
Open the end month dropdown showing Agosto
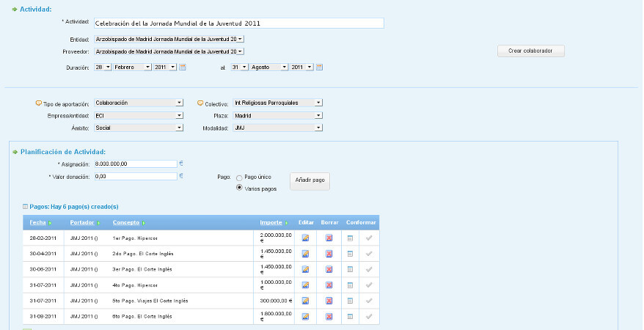pos(269,67)
